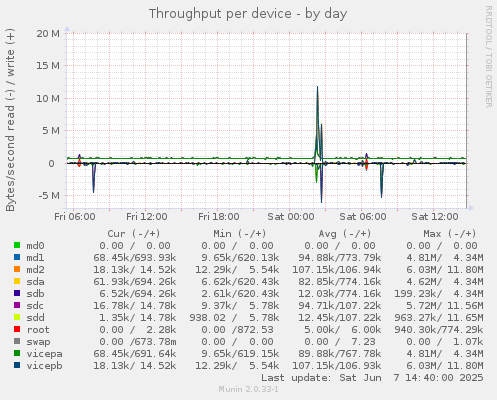Click the sdd lime legend swatch

pos(17,317)
